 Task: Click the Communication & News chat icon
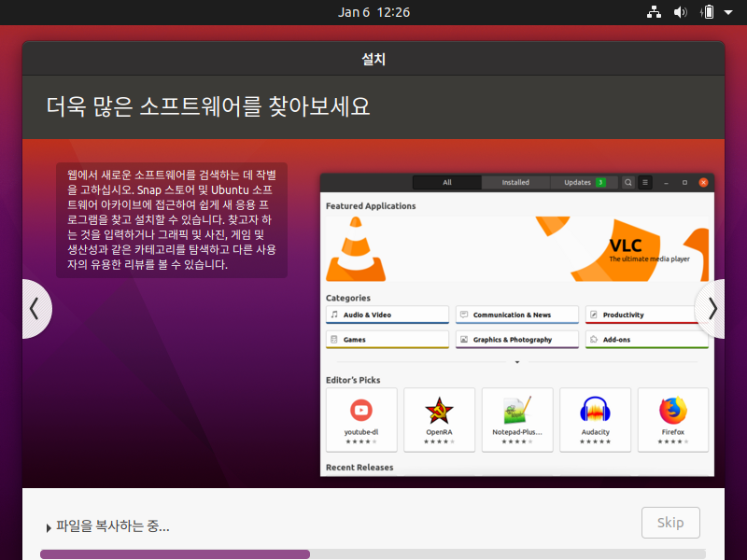point(464,315)
